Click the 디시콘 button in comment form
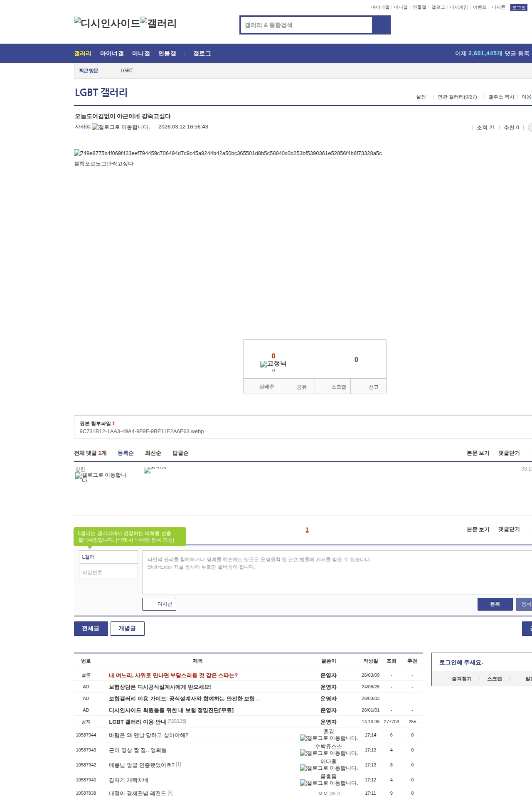 [159, 604]
